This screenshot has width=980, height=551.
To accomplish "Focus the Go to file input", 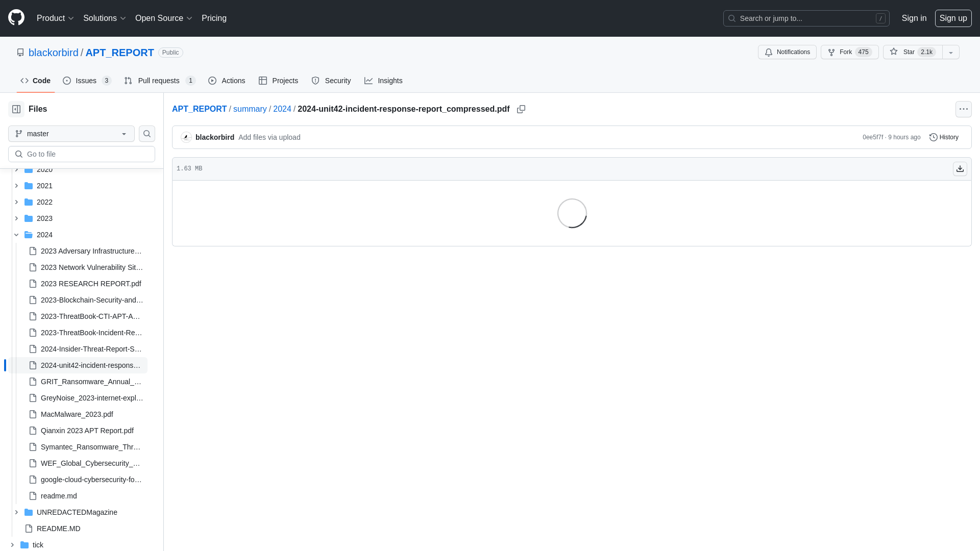I will click(82, 154).
